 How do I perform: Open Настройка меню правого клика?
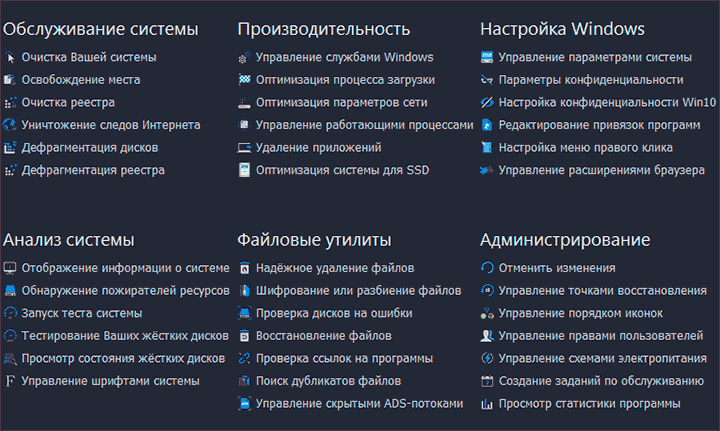pyautogui.click(x=586, y=147)
